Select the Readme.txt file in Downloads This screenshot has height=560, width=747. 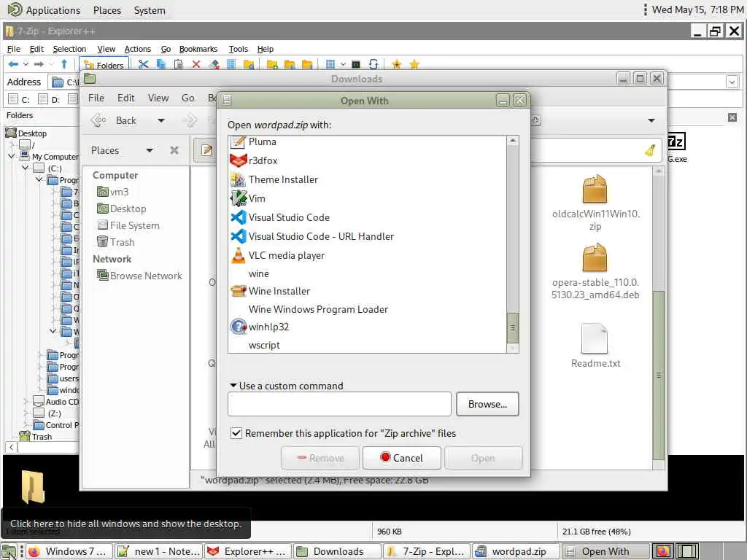click(595, 346)
